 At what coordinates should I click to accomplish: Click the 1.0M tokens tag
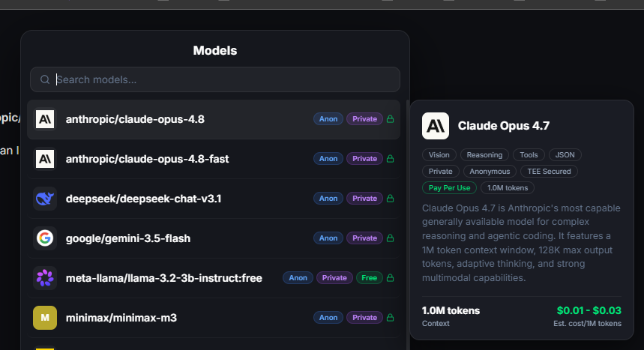click(x=508, y=187)
